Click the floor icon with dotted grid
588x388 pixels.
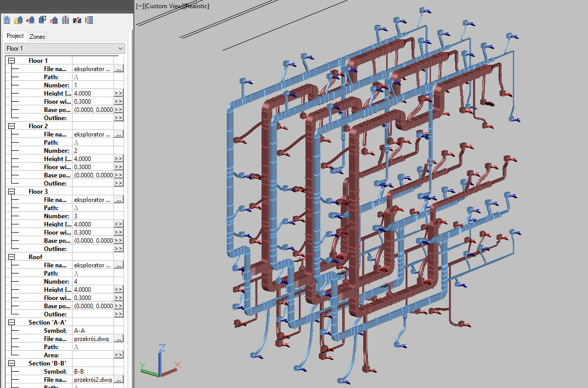coord(42,20)
